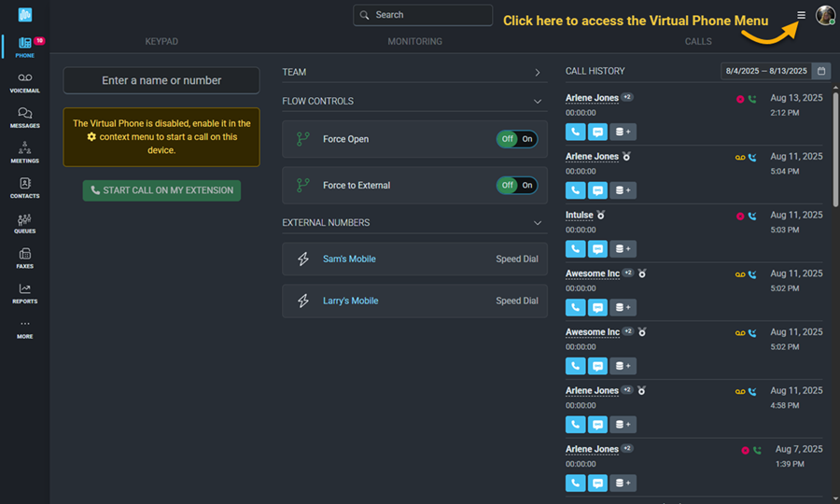Click the call history scrollbar
The image size is (840, 504).
835,150
